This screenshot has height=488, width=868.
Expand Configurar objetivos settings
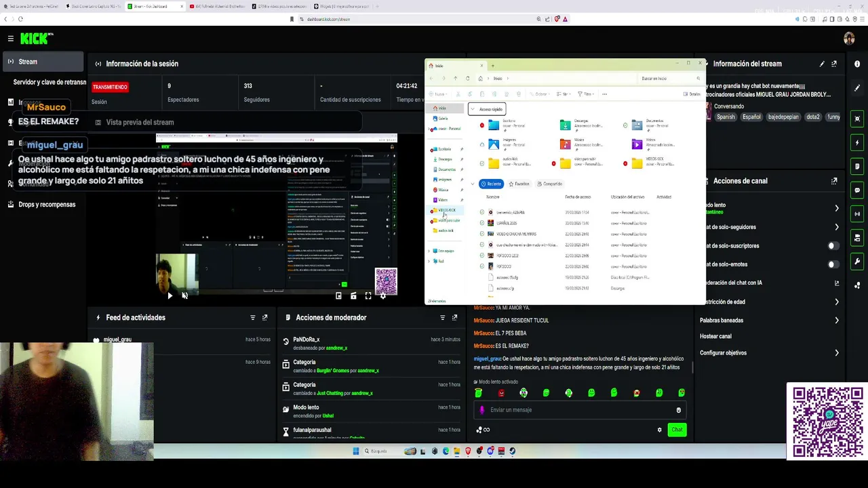[837, 353]
